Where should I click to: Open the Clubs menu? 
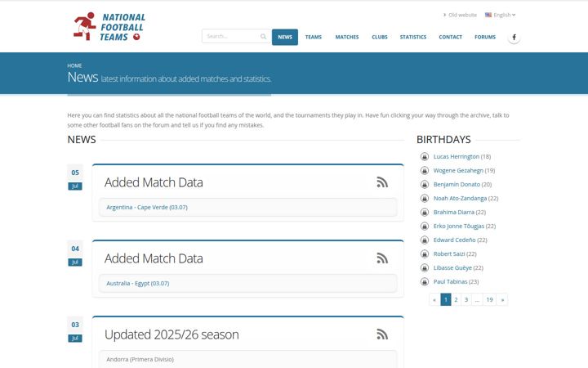point(380,37)
